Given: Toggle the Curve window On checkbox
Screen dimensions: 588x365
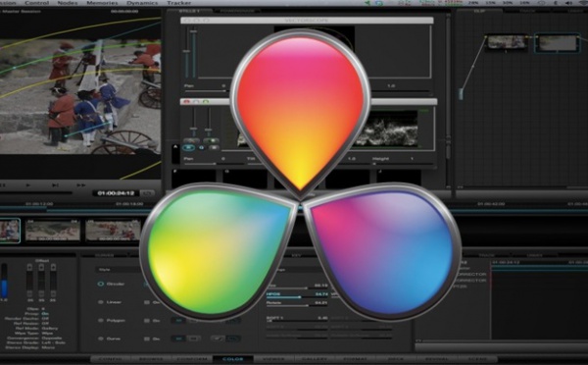Looking at the screenshot, I should tap(147, 339).
